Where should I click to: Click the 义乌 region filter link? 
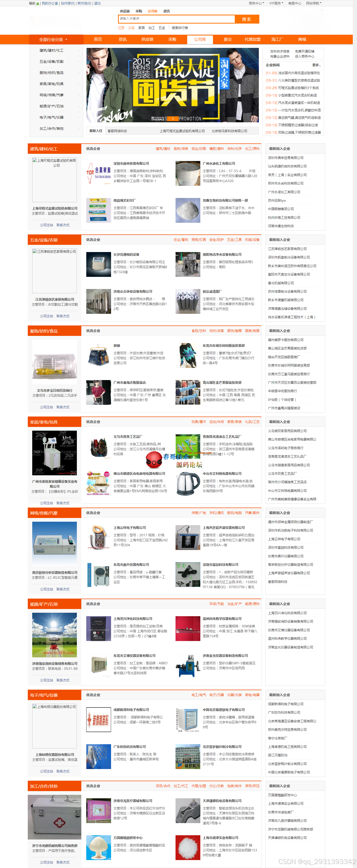click(131, 28)
